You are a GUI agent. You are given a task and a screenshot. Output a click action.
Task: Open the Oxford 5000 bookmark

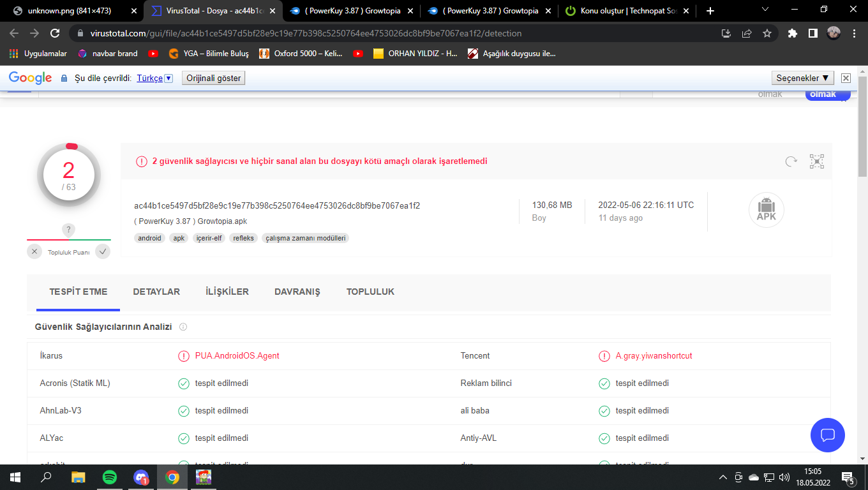tap(301, 54)
